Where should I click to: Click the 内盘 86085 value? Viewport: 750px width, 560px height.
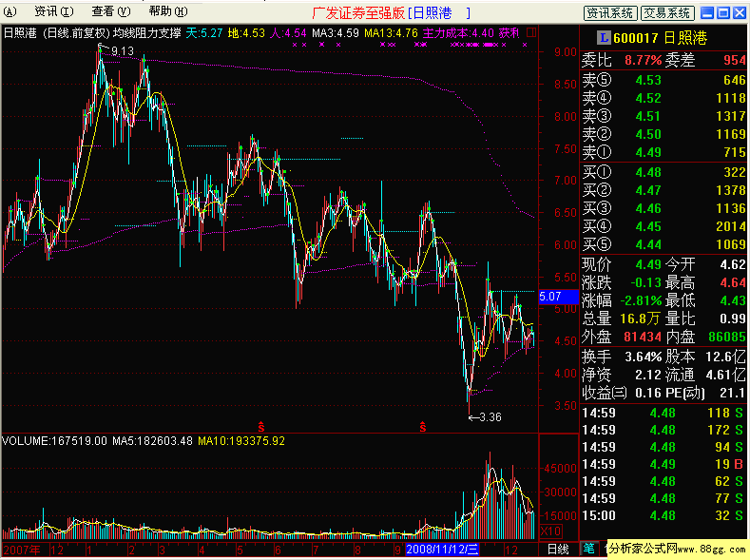(x=727, y=337)
